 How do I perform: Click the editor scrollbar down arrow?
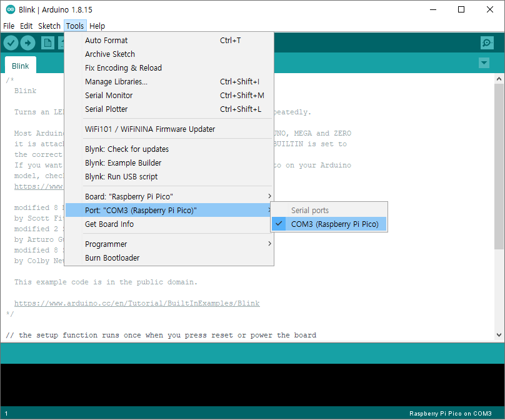pos(499,335)
